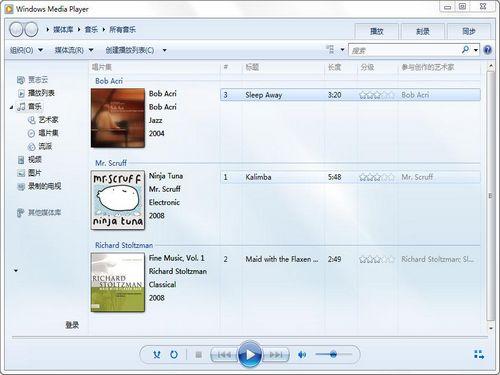Image resolution: width=500 pixels, height=375 pixels.
Task: Select the user library at sidebar top
Action: point(33,80)
